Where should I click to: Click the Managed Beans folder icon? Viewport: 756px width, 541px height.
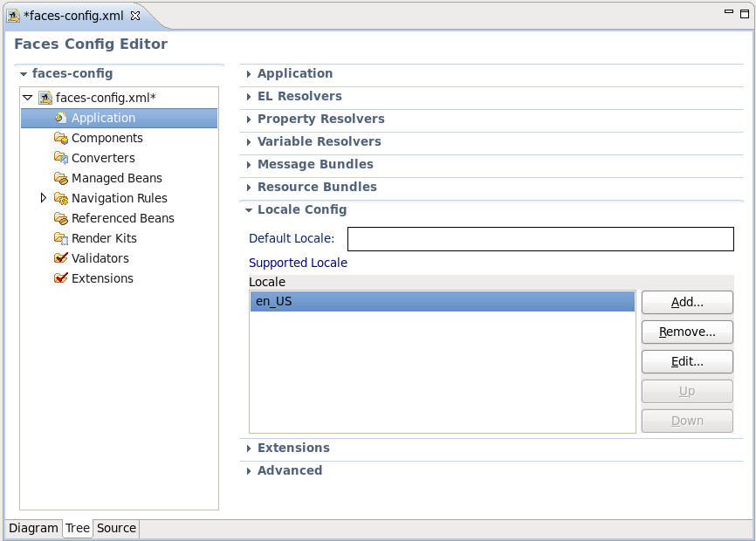[61, 178]
